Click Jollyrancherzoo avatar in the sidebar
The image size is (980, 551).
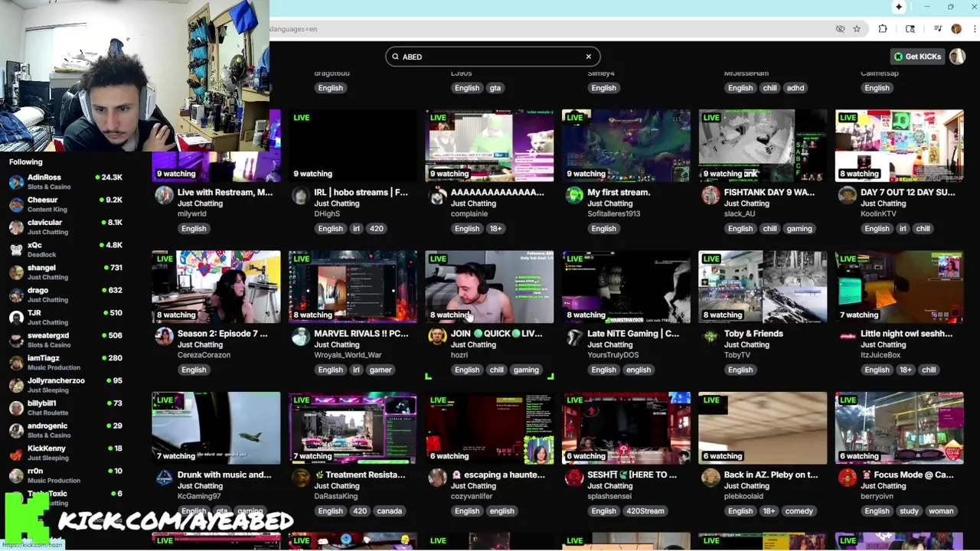pos(16,385)
